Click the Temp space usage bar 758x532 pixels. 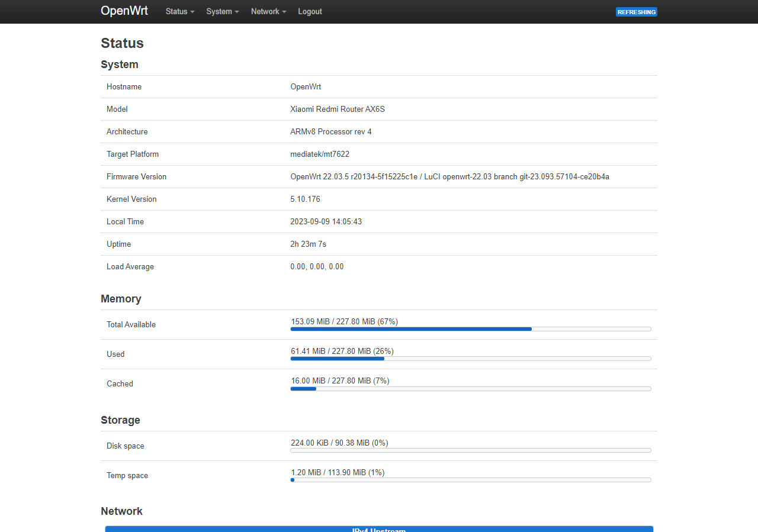pyautogui.click(x=470, y=480)
